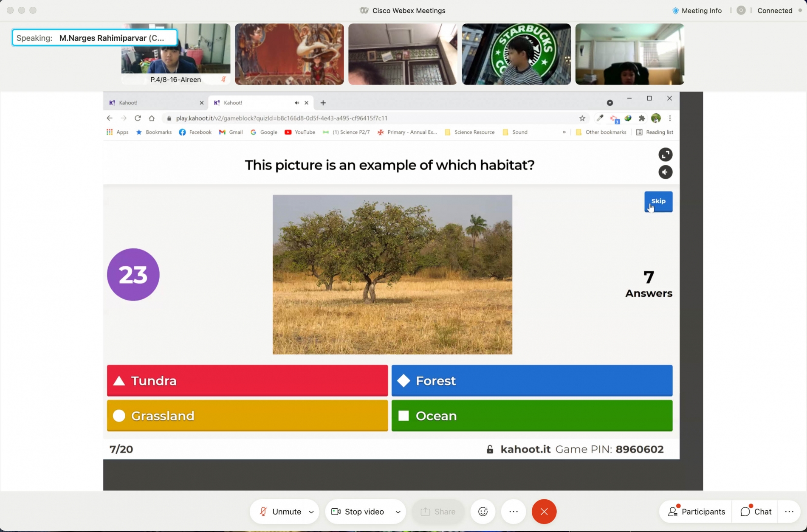The image size is (807, 532).
Task: Toggle Stop video camera button
Action: click(x=358, y=512)
